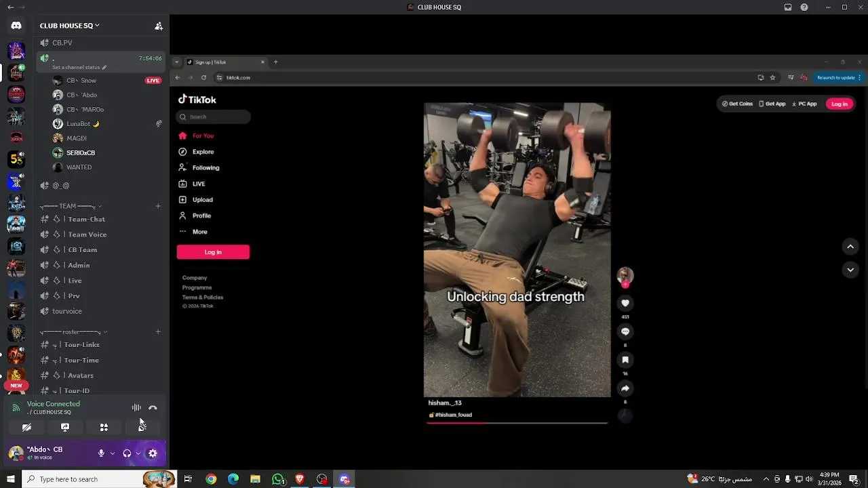This screenshot has width=868, height=488.
Task: Seek TikTok video progress bar
Action: point(517,422)
